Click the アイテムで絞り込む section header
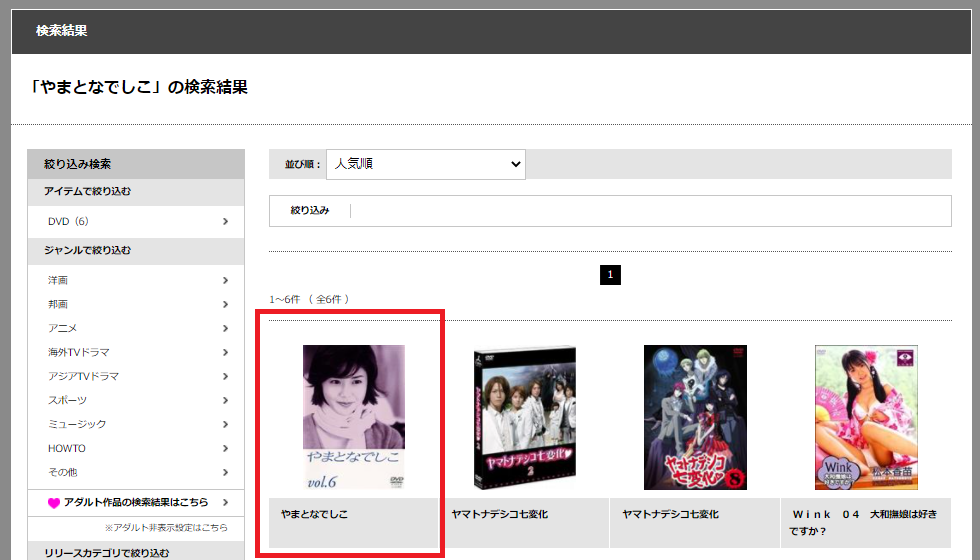980x560 pixels. 136,192
